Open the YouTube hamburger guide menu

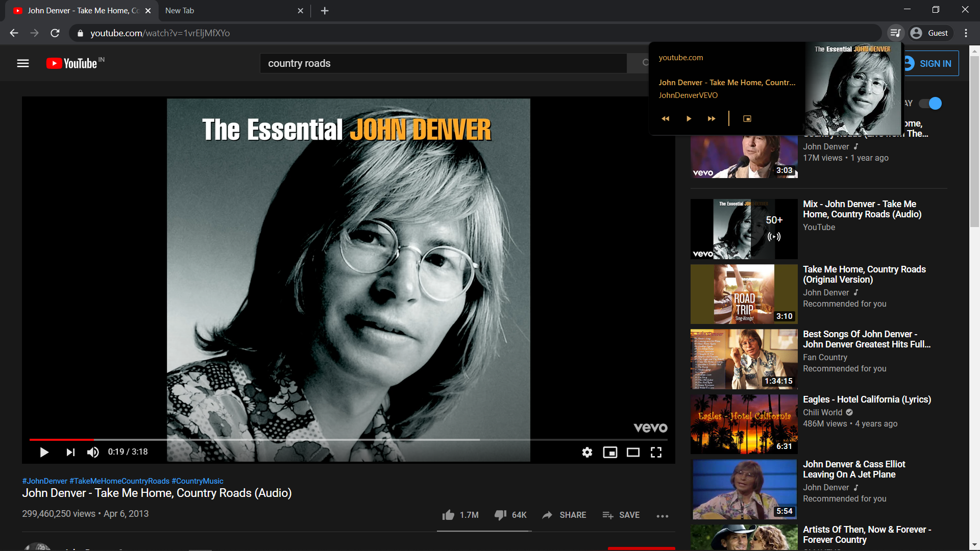pyautogui.click(x=23, y=63)
